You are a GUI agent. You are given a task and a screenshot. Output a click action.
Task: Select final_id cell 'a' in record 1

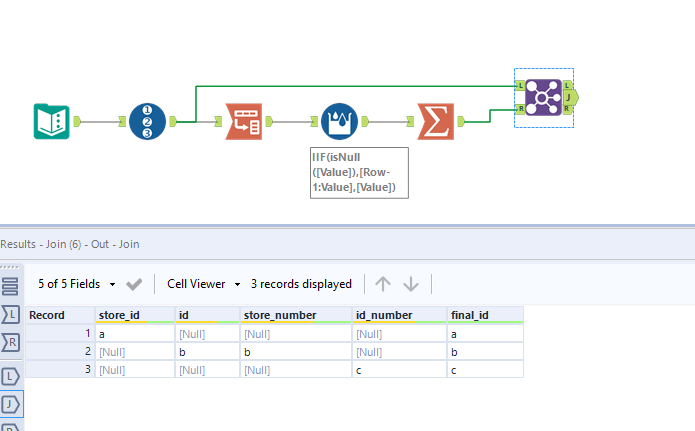tap(485, 334)
